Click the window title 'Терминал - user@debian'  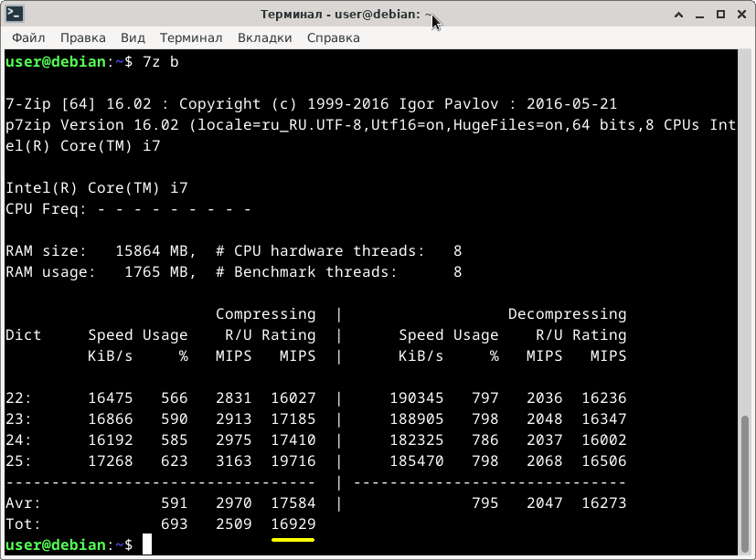coord(341,14)
